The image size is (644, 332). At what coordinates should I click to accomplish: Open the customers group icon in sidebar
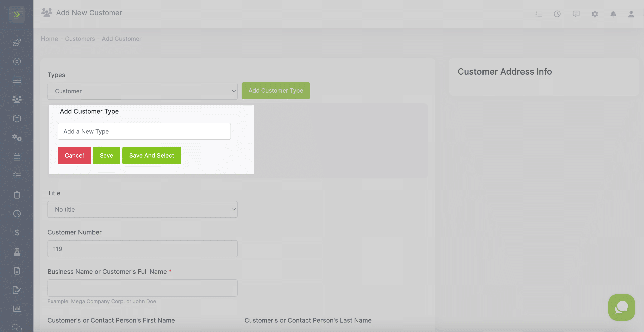pyautogui.click(x=17, y=100)
